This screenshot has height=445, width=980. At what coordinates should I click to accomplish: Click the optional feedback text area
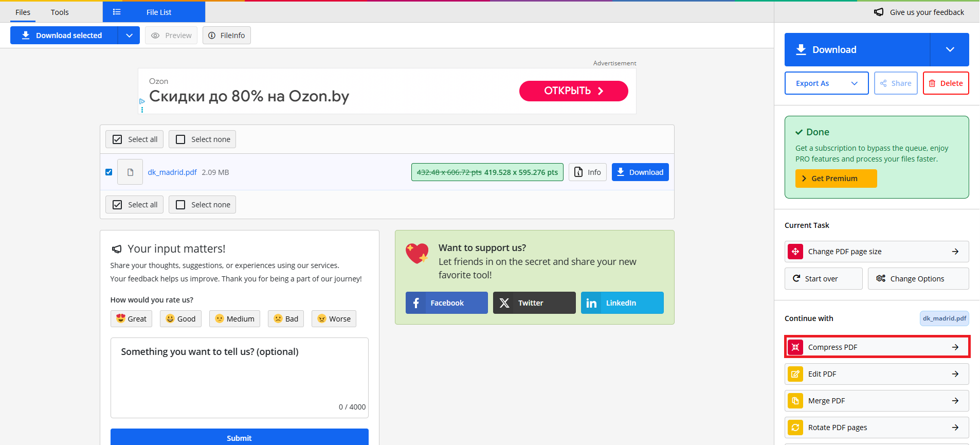(239, 378)
